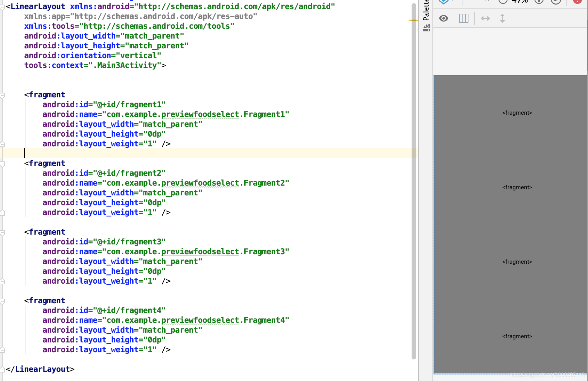This screenshot has height=381, width=588.
Task: Click the columns distribute-weight icon
Action: click(x=464, y=18)
